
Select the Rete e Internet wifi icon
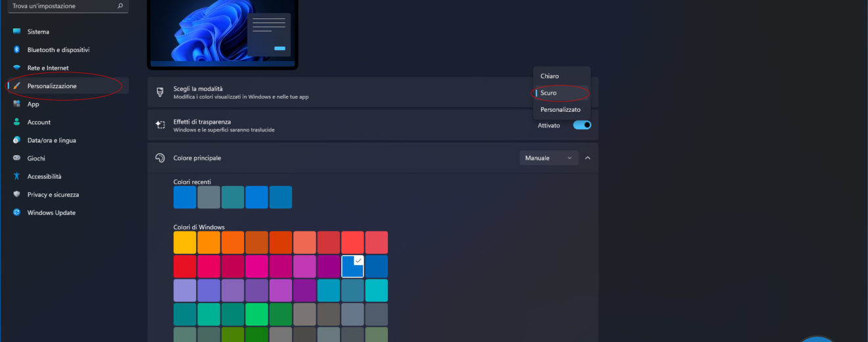(x=16, y=68)
